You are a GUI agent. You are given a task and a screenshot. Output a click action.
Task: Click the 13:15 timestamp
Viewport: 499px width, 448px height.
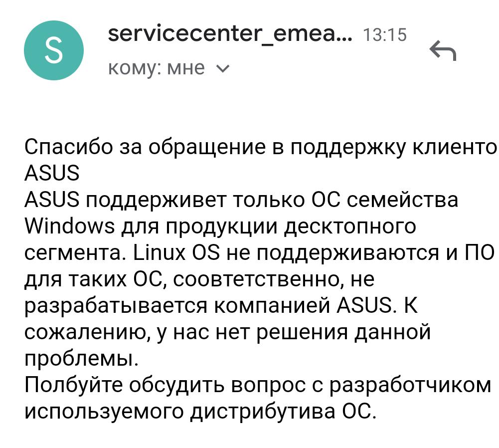point(385,35)
